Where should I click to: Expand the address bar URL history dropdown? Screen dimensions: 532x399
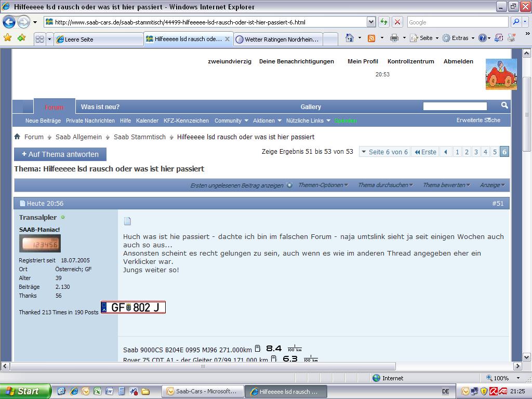(x=371, y=22)
